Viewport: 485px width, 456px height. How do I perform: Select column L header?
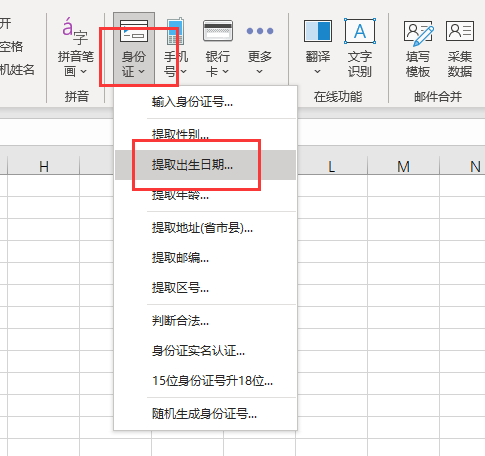click(332, 166)
